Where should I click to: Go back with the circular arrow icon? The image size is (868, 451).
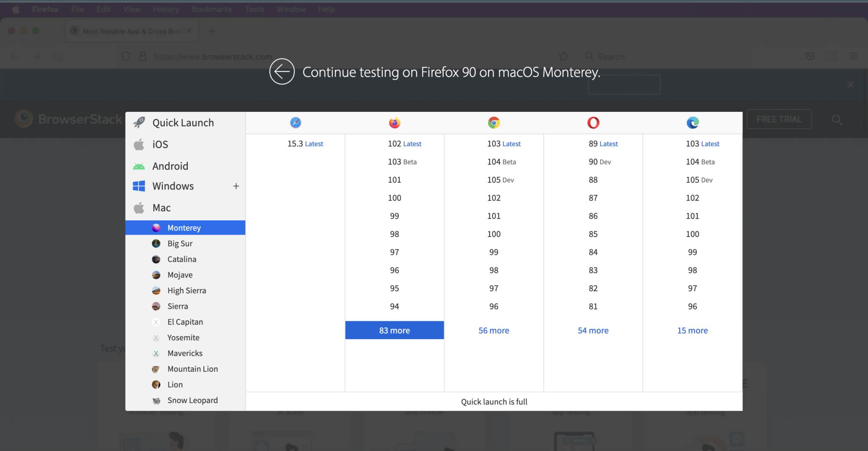(282, 72)
